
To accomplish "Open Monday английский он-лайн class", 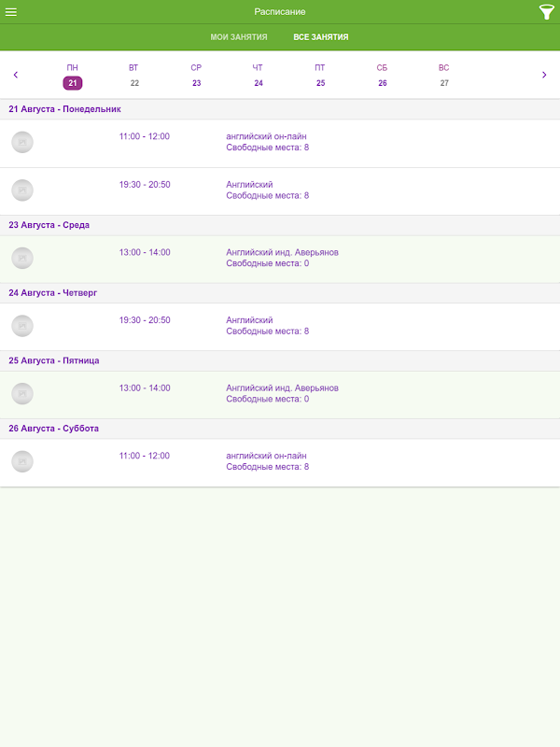I will (280, 143).
